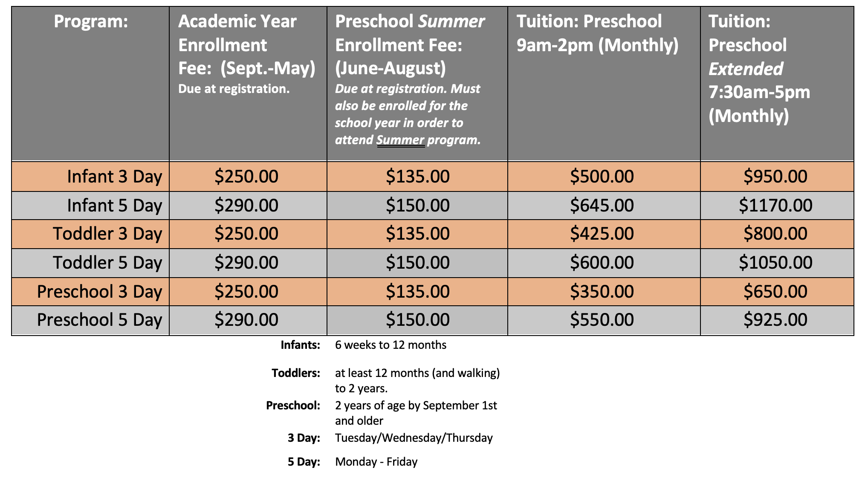
Task: Select the Tuesday/Wednesday/Thursday schedule text
Action: coord(414,438)
